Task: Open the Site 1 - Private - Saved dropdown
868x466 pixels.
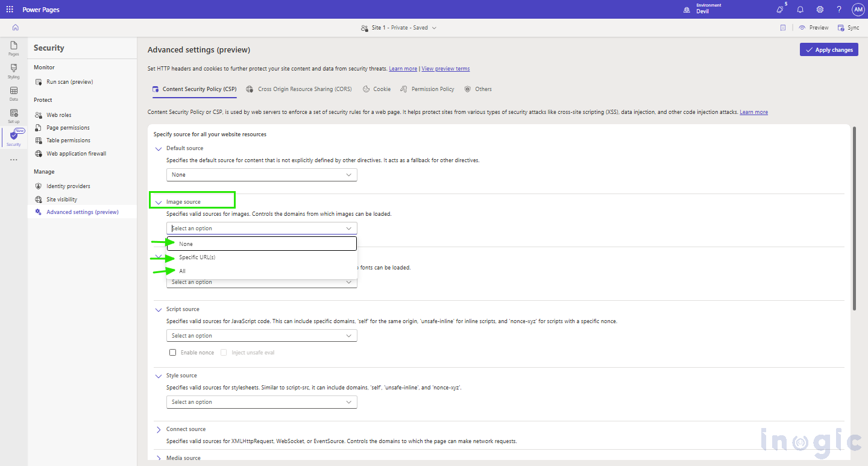Action: [x=398, y=28]
